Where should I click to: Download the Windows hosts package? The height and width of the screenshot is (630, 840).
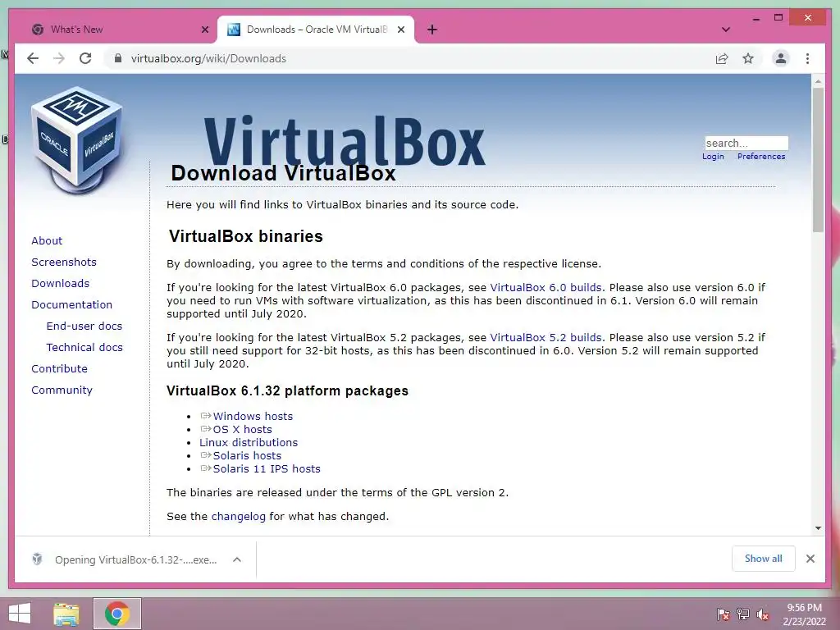click(x=253, y=416)
